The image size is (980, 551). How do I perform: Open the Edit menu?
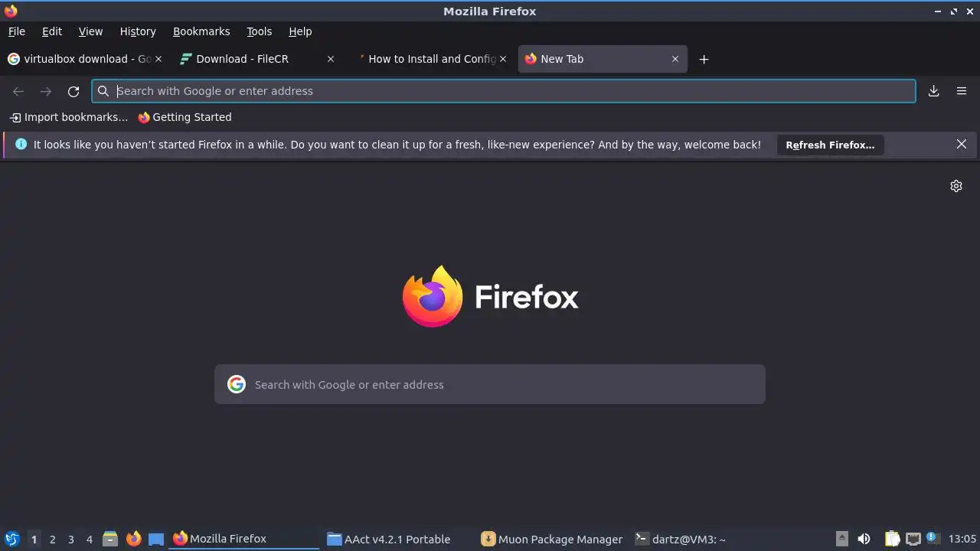click(52, 31)
